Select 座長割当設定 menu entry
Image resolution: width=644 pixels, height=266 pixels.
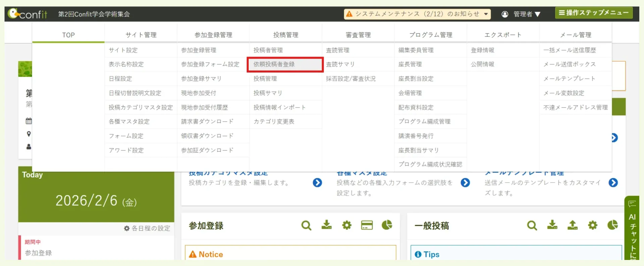[431, 79]
